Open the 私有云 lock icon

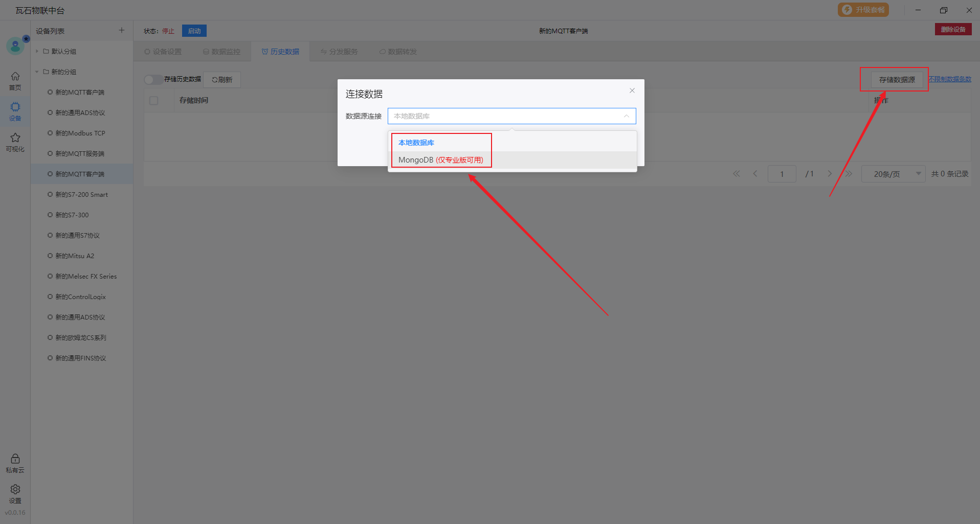[15, 463]
